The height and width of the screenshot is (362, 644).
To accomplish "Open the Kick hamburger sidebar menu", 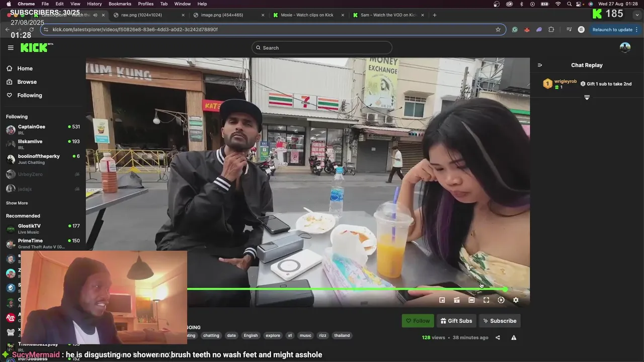I will click(x=11, y=48).
